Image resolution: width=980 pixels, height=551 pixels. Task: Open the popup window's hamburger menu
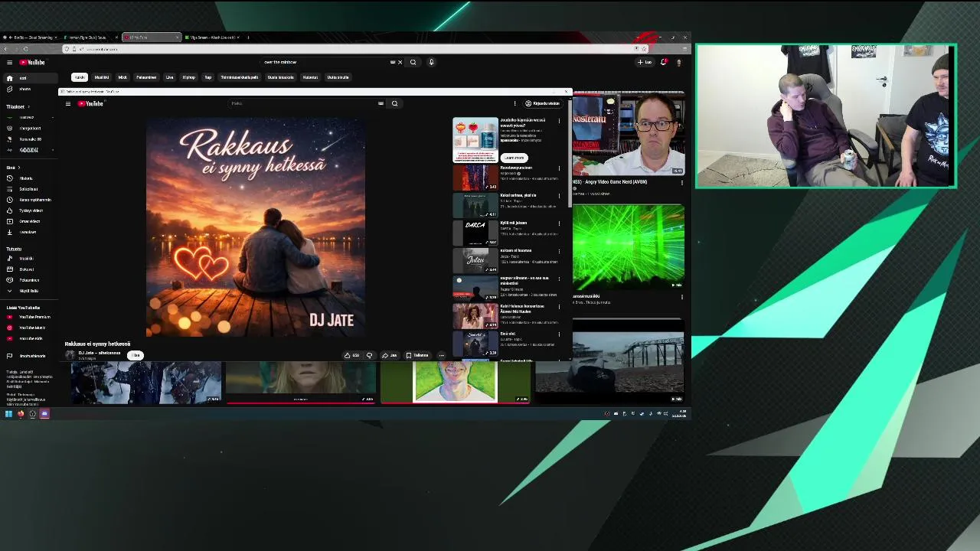[68, 103]
